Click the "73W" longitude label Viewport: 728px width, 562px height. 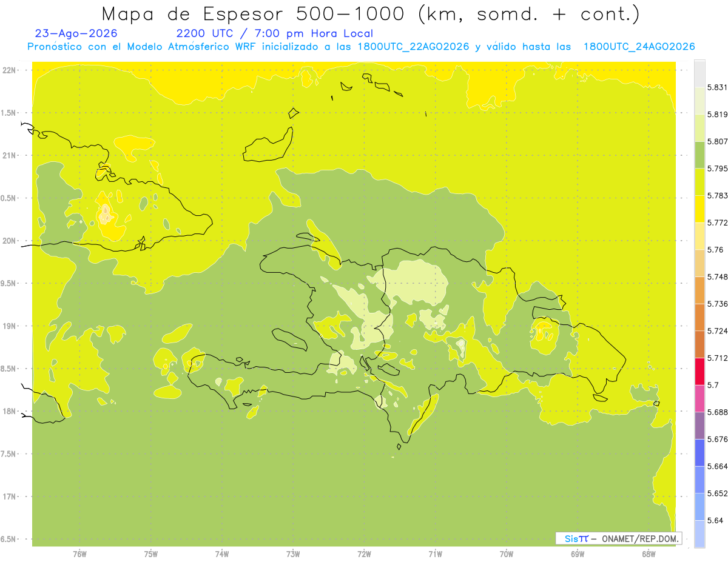click(293, 554)
